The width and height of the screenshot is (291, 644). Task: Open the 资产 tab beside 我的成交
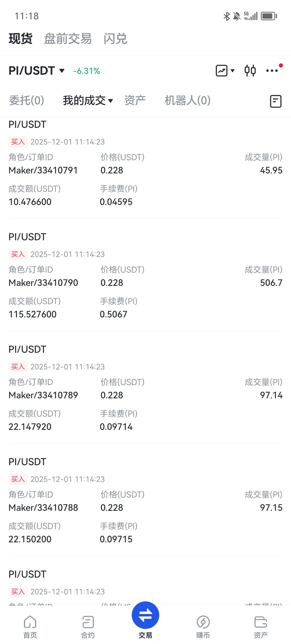(135, 101)
